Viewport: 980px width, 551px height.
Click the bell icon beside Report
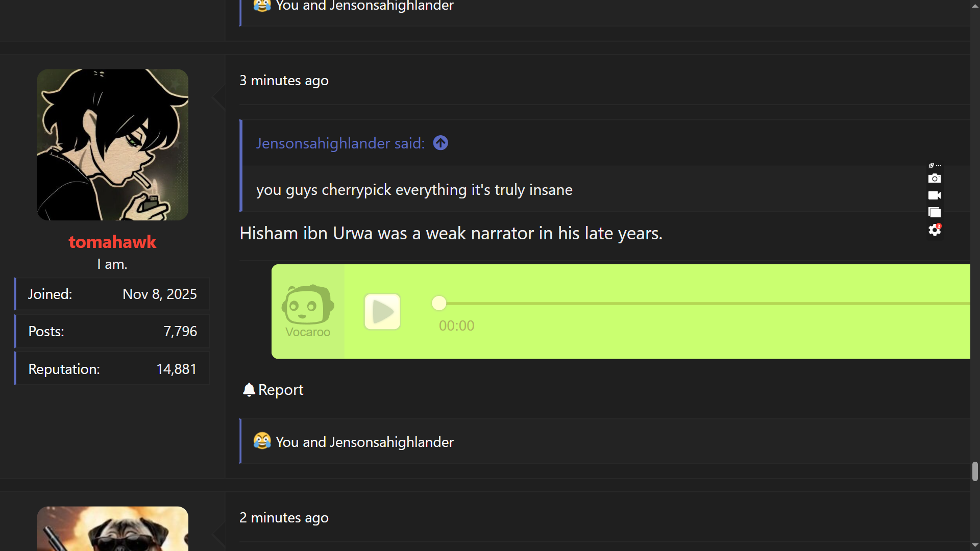click(249, 389)
